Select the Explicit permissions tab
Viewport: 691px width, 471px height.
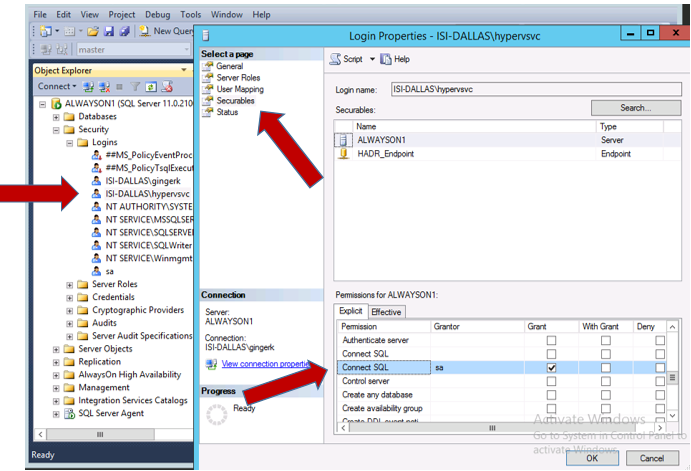(x=351, y=311)
